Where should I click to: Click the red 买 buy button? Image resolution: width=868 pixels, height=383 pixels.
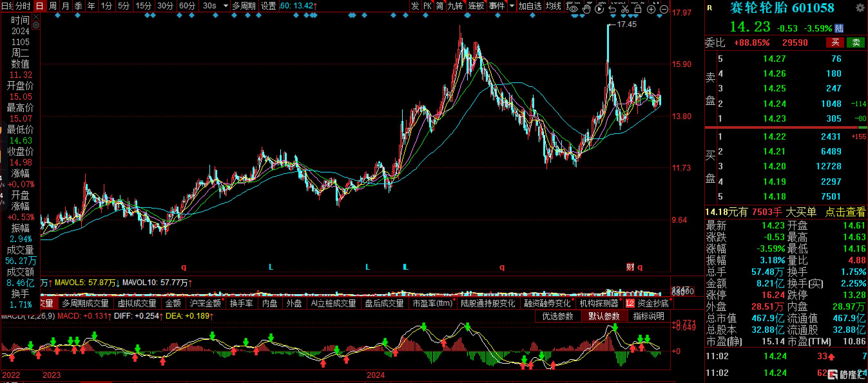[x=835, y=42]
